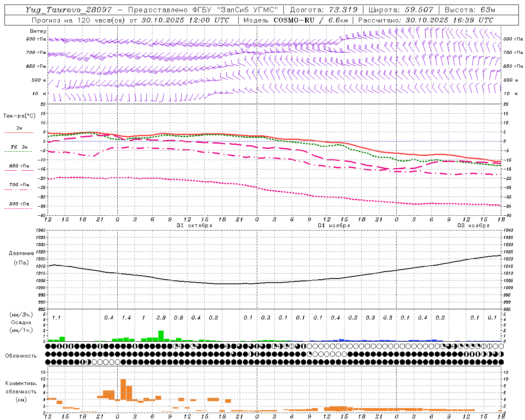Click the (мм/3ч.) precipitation unit label
This screenshot has height=420, width=525.
click(x=21, y=315)
